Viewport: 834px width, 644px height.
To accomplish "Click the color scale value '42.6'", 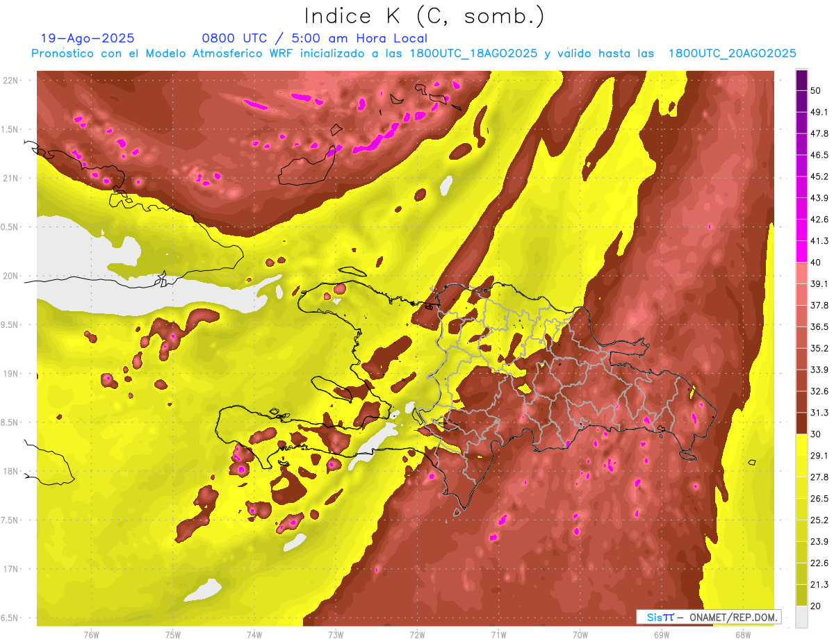I will tap(819, 220).
